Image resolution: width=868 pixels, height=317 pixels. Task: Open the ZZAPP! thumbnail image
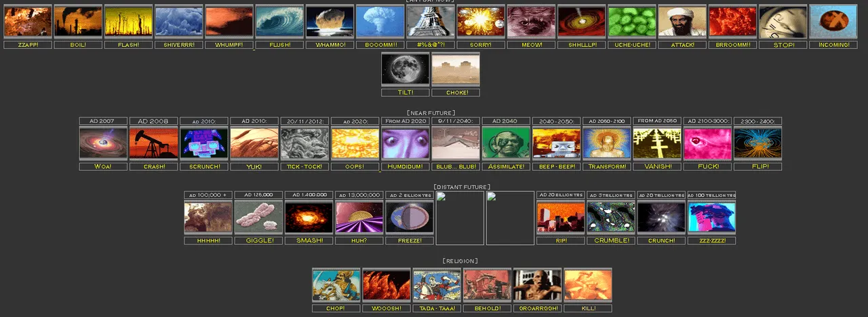click(x=28, y=22)
